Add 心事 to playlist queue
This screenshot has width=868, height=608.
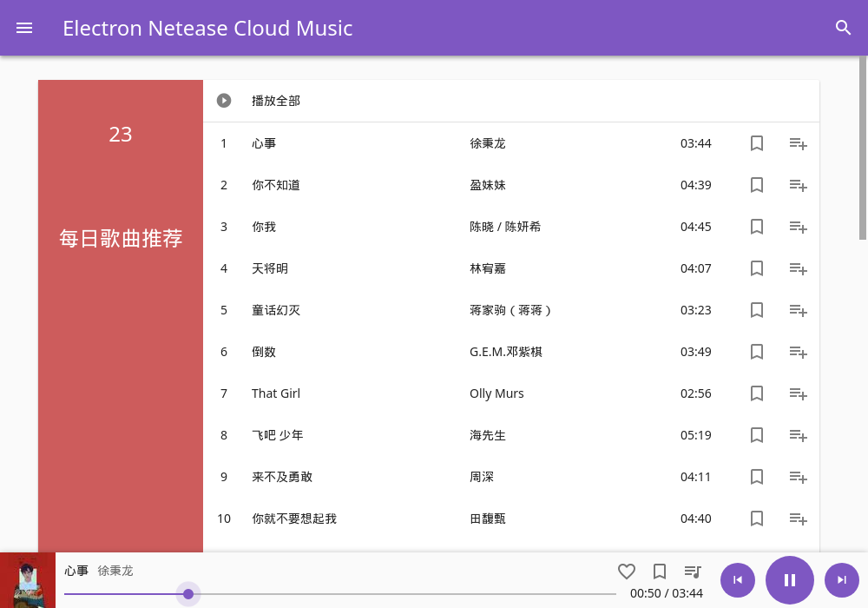tap(799, 143)
